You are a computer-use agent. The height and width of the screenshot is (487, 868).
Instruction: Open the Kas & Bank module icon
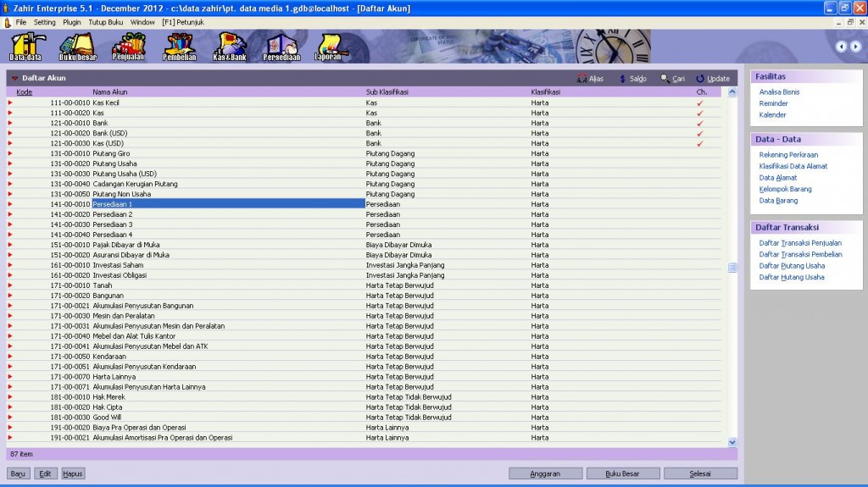229,47
